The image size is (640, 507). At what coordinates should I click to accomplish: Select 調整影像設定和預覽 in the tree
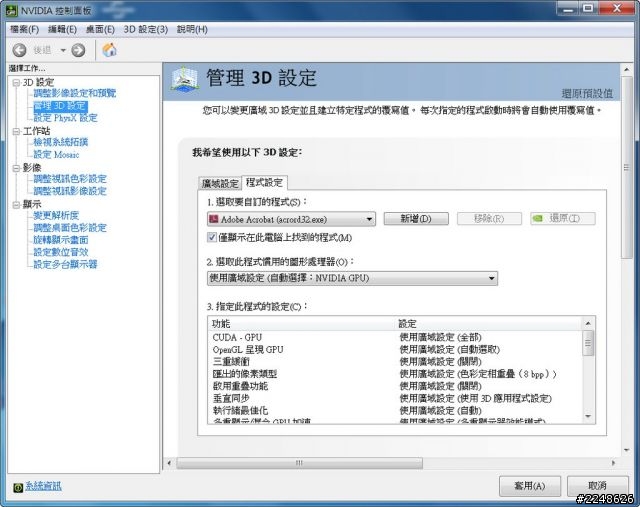pyautogui.click(x=75, y=93)
